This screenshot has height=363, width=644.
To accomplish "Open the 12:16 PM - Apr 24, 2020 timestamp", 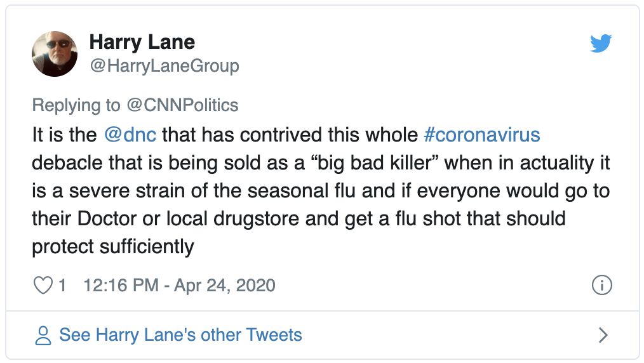I will point(180,285).
